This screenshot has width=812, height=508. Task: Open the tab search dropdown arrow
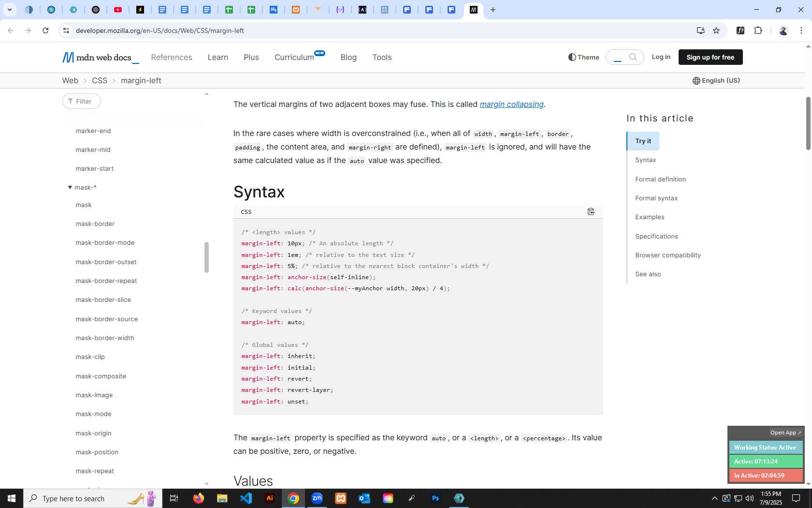coord(9,10)
